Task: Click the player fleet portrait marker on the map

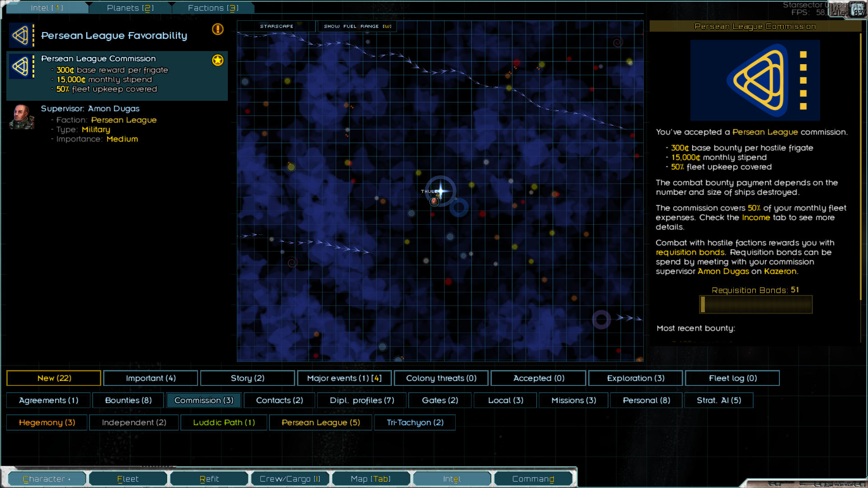Action: point(434,202)
